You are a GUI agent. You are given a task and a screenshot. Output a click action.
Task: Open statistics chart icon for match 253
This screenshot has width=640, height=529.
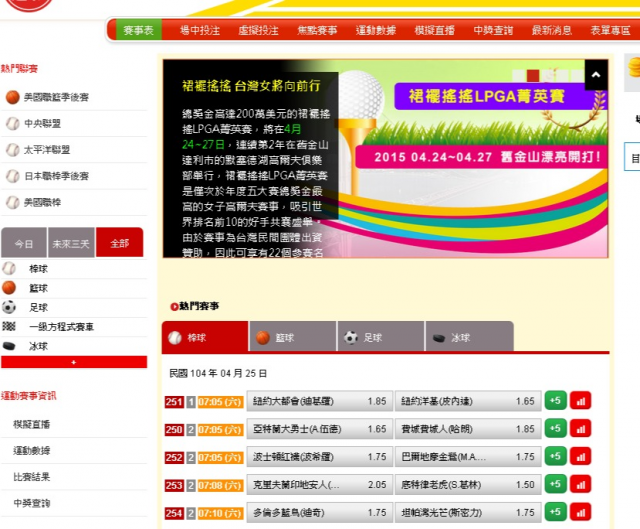point(580,485)
